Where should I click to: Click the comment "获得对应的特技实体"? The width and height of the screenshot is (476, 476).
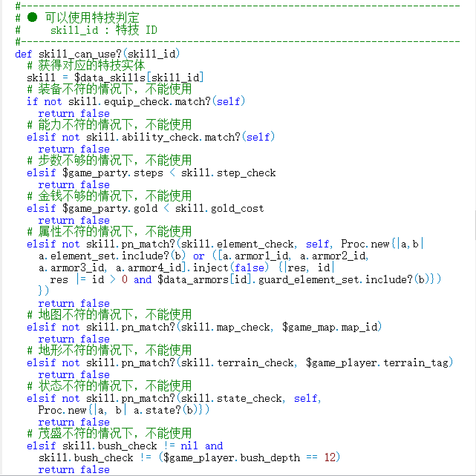[x=91, y=65]
